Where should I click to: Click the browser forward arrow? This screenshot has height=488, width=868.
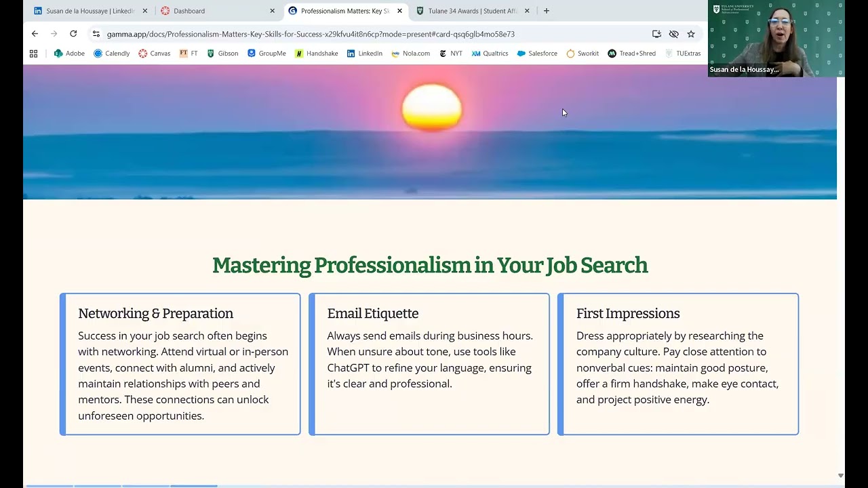(54, 34)
